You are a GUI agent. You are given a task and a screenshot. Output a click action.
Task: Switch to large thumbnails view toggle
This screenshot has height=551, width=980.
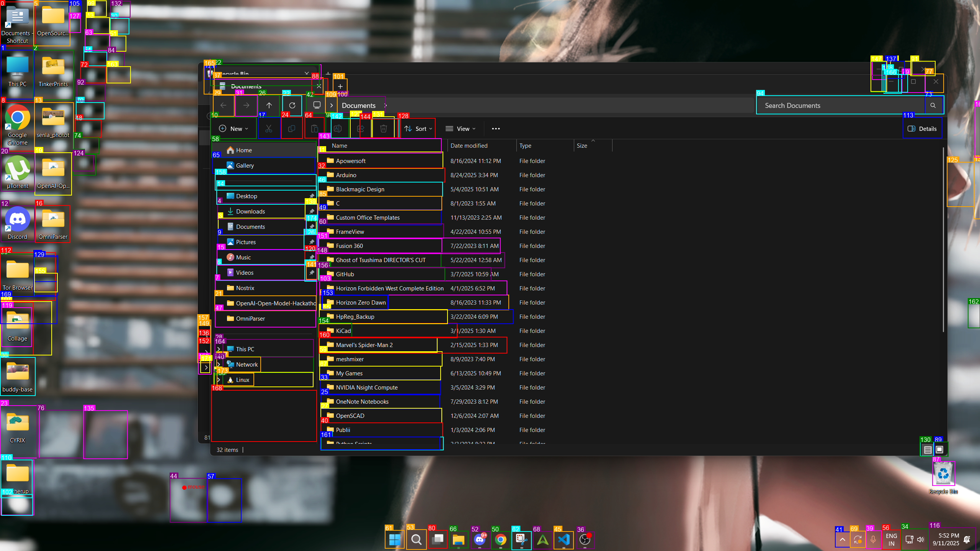click(939, 450)
